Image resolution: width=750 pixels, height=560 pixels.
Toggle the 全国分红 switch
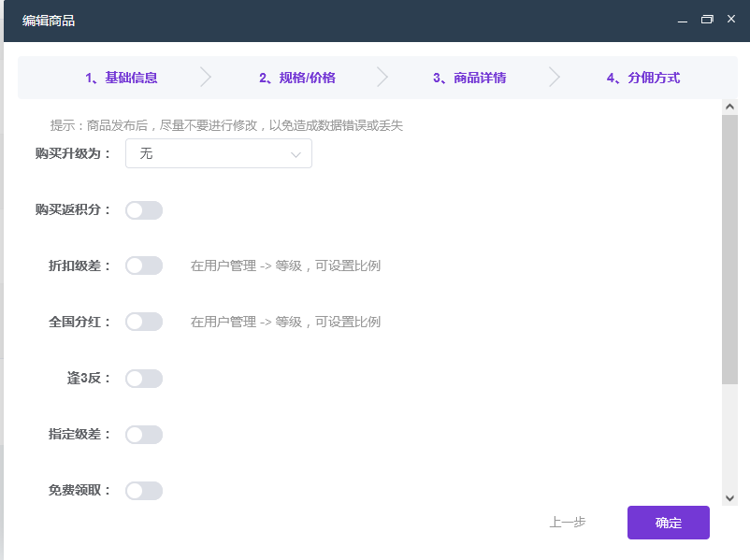144,322
